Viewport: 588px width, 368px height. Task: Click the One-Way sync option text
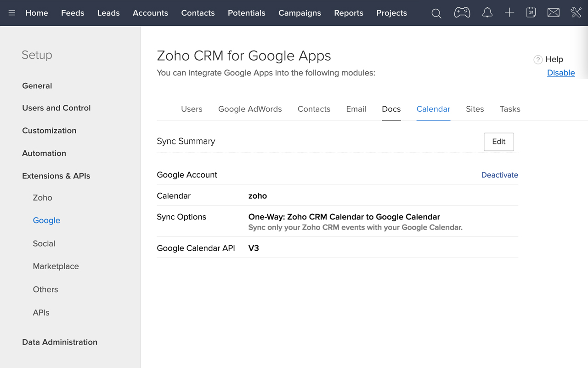pyautogui.click(x=344, y=217)
